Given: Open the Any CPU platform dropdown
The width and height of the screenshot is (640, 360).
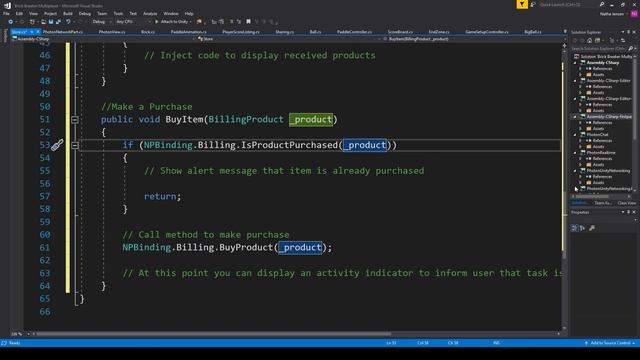Looking at the screenshot, I should coord(133,22).
